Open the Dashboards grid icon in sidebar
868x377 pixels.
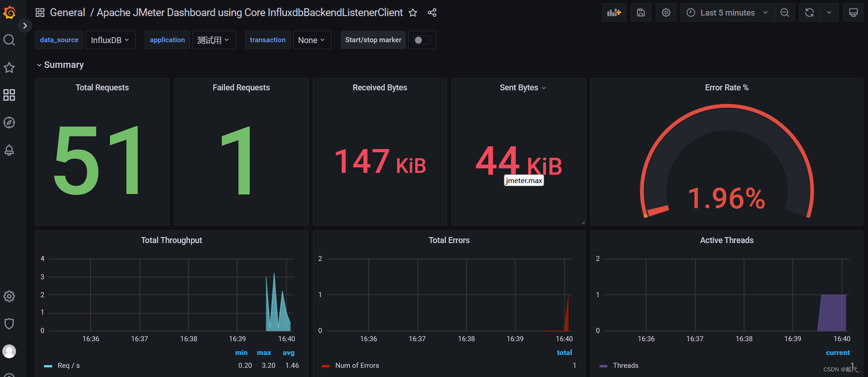tap(9, 95)
